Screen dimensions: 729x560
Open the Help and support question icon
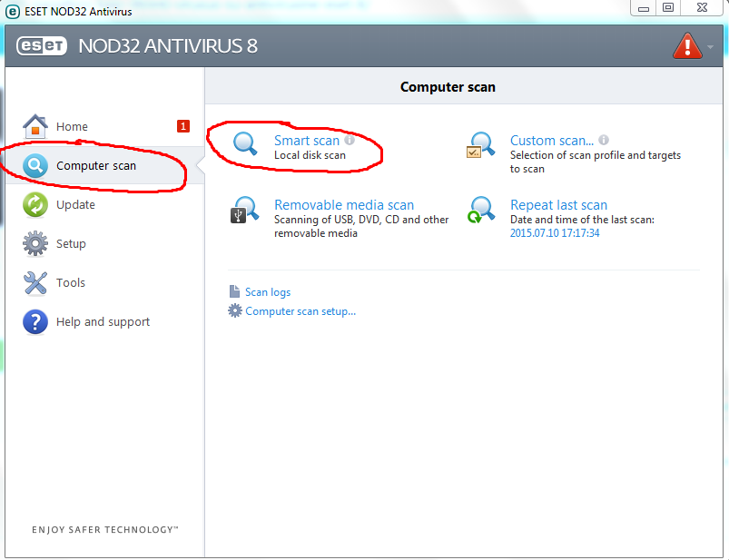(x=35, y=321)
